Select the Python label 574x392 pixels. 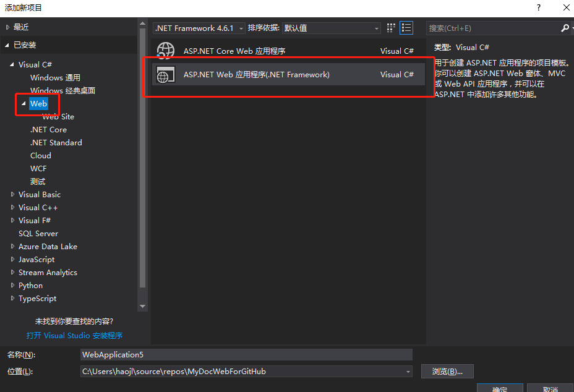(30, 286)
